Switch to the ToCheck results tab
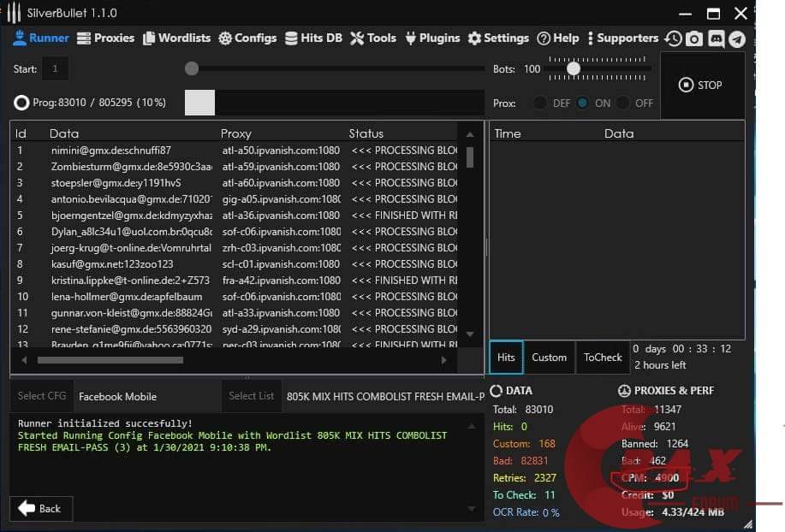Screen dimensions: 785x532 click(603, 358)
